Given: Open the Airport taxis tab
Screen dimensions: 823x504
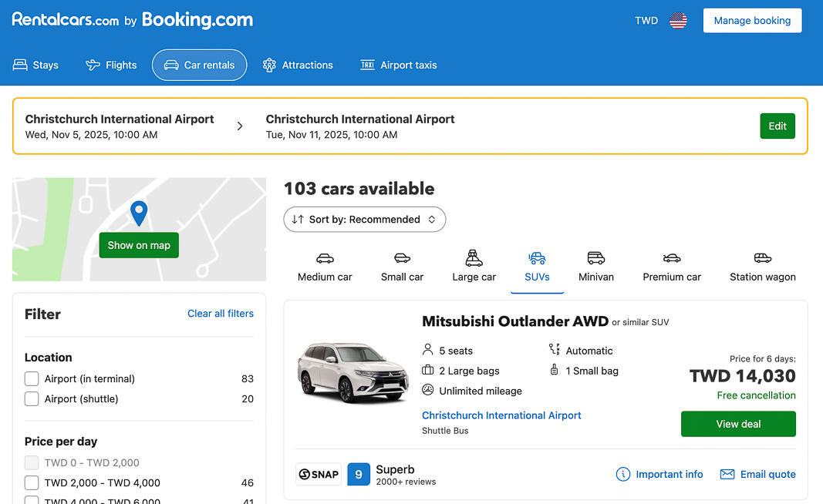Looking at the screenshot, I should 398,65.
